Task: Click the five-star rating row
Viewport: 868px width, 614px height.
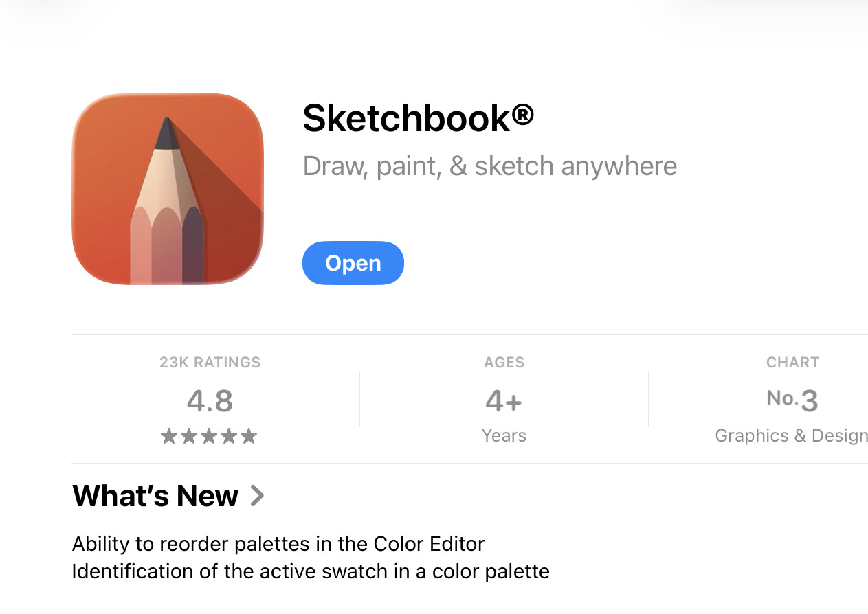Action: pos(209,436)
